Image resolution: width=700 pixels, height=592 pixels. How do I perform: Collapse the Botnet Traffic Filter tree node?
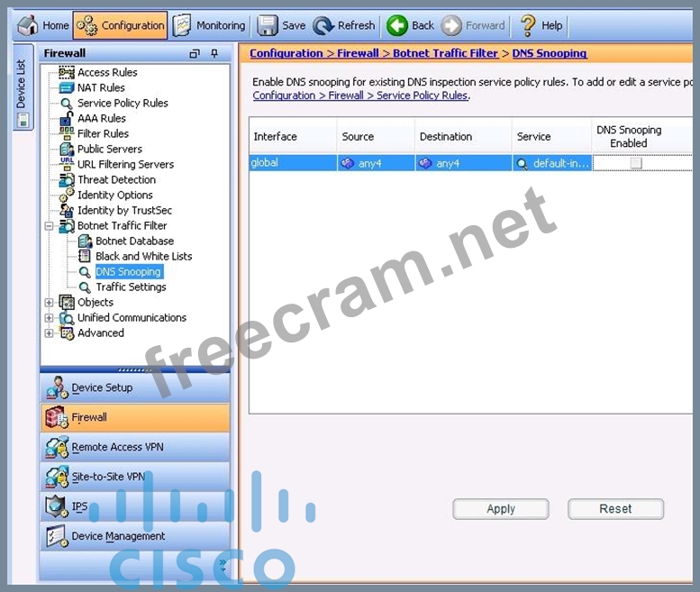point(50,226)
